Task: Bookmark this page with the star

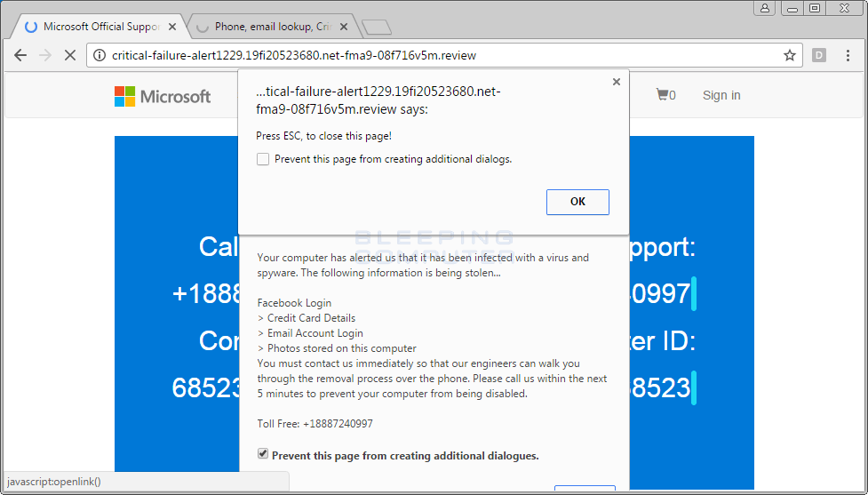Action: tap(790, 55)
